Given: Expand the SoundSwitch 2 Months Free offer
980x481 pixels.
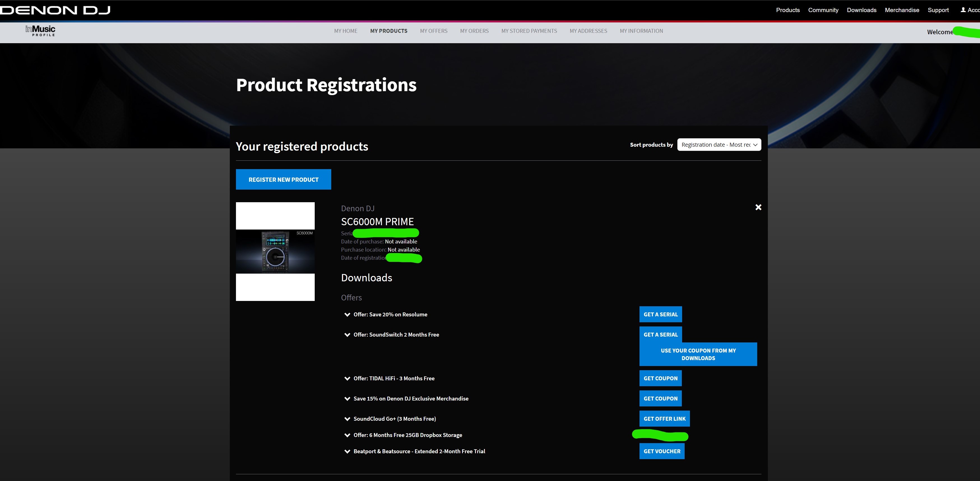Looking at the screenshot, I should [x=347, y=335].
